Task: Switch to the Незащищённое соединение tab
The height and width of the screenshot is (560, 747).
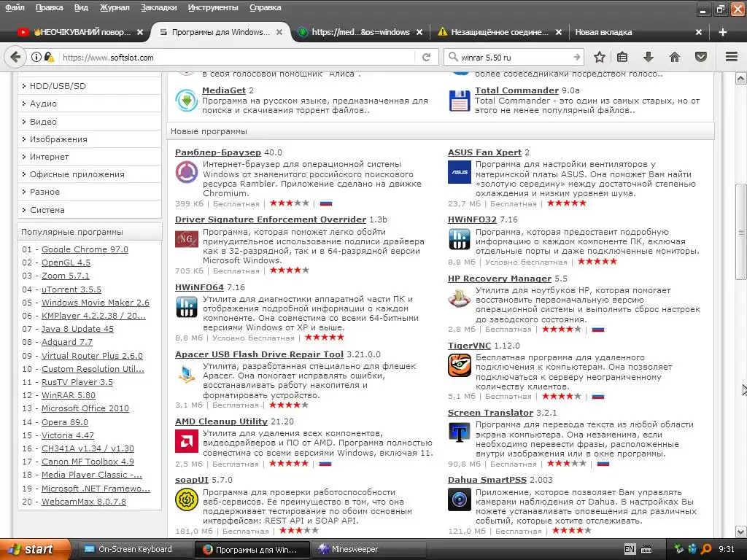Action: coord(499,32)
